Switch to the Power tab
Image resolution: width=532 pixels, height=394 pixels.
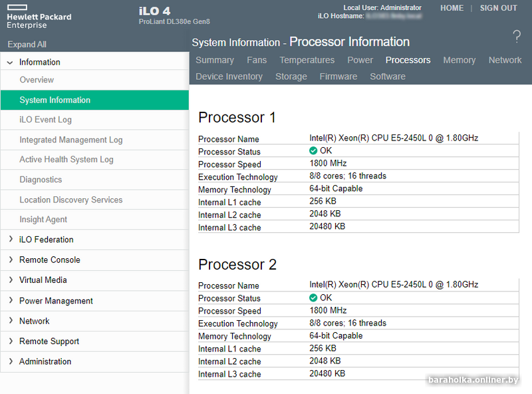(x=360, y=60)
